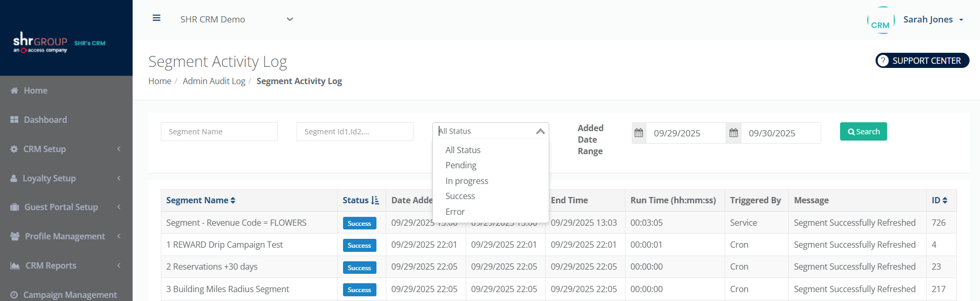Sort by ID column arrows
The width and height of the screenshot is (980, 301).
point(945,200)
